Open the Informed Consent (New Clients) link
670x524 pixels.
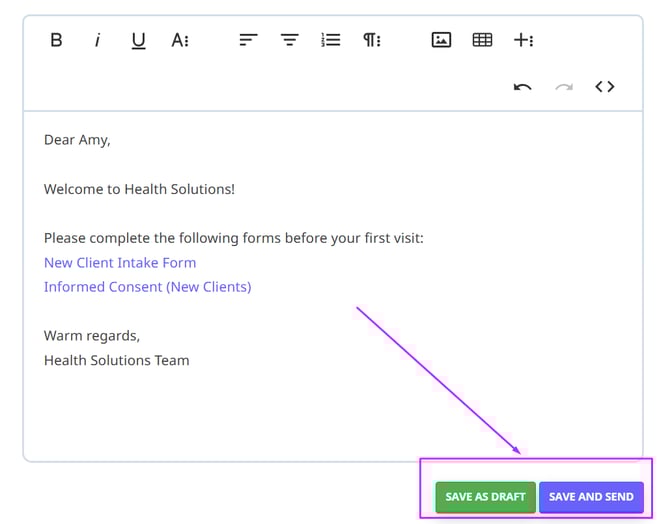click(147, 287)
